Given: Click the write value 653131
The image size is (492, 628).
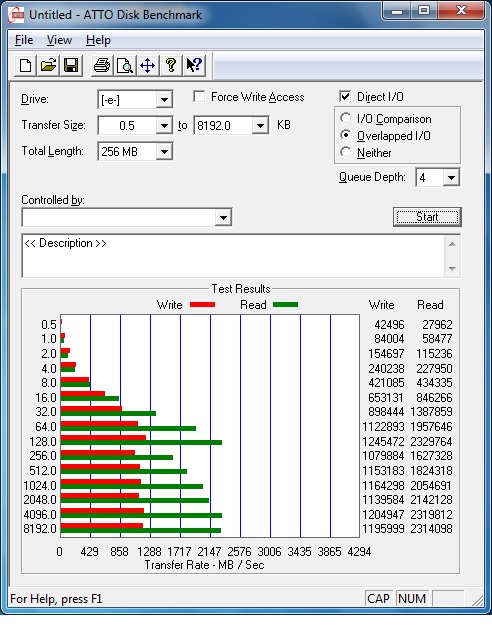Looking at the screenshot, I should click(386, 397).
